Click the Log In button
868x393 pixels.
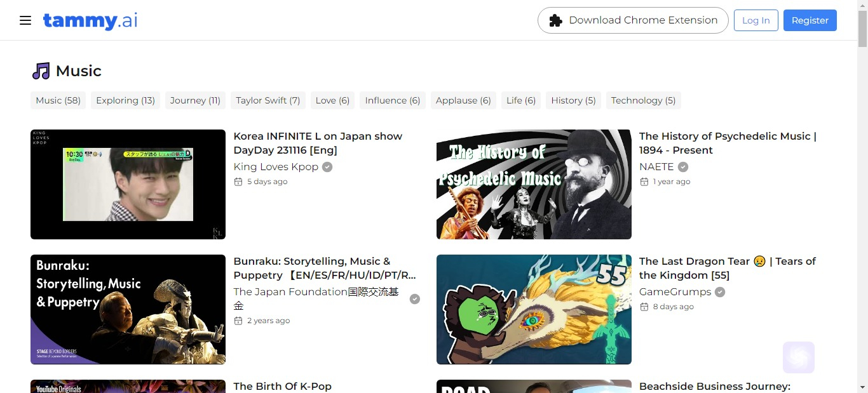tap(756, 20)
